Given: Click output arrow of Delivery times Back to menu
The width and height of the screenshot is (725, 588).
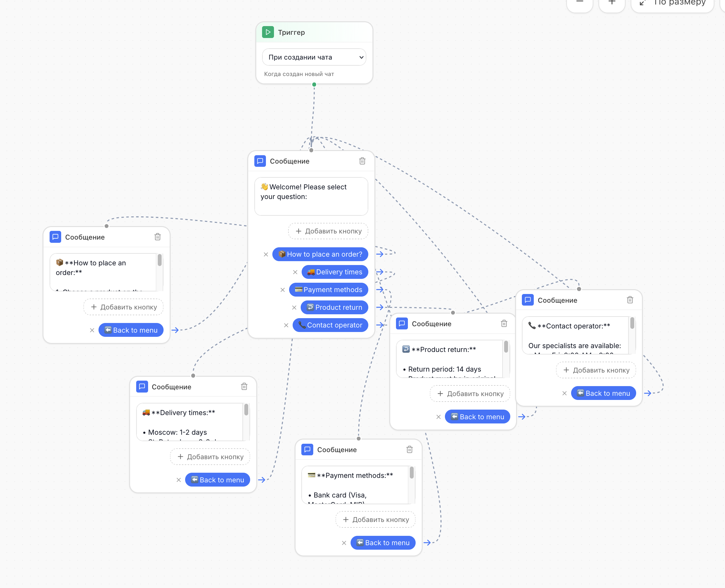Looking at the screenshot, I should (x=262, y=479).
